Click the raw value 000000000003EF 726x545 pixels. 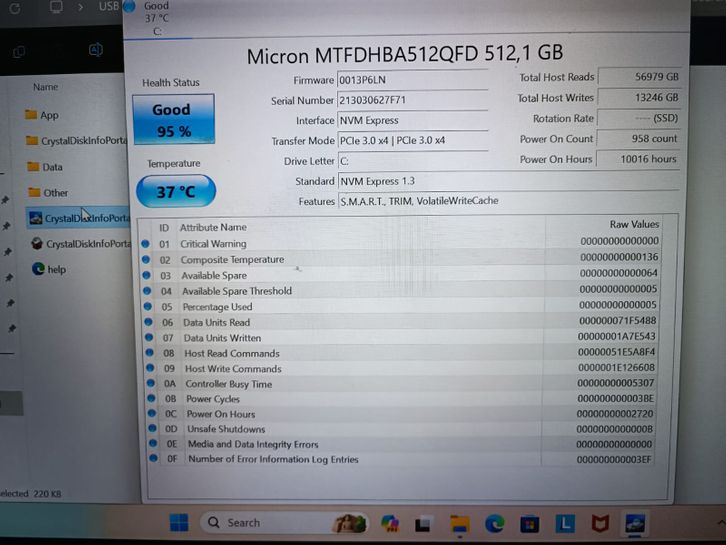pos(614,459)
